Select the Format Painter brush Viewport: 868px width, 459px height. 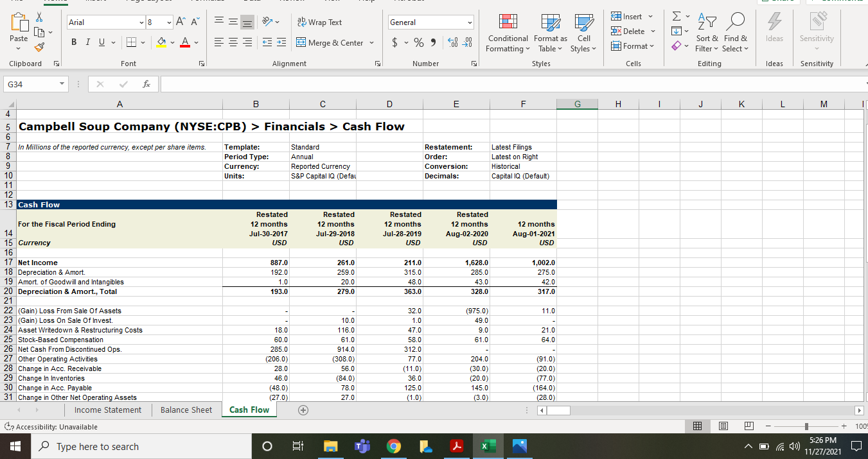point(40,46)
